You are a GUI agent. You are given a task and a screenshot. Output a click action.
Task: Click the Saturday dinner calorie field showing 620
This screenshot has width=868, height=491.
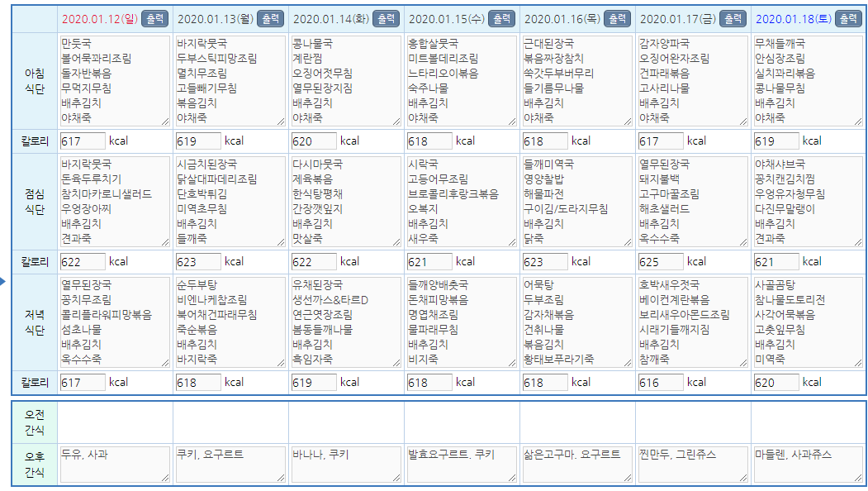[776, 383]
